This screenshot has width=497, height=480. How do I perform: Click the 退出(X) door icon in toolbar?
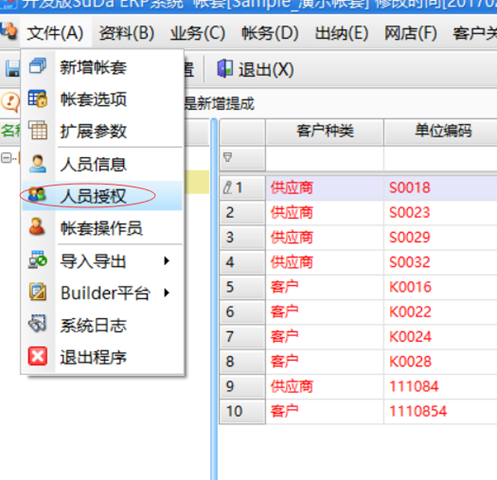(225, 69)
